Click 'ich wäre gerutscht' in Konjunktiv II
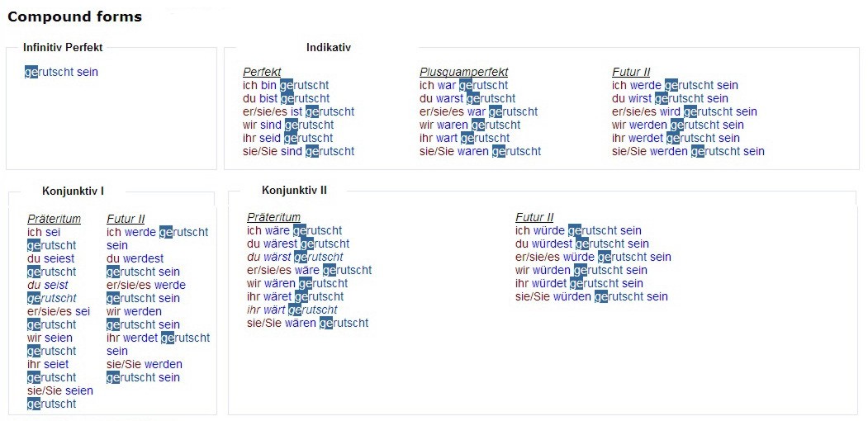Image resolution: width=868 pixels, height=421 pixels. [x=295, y=230]
